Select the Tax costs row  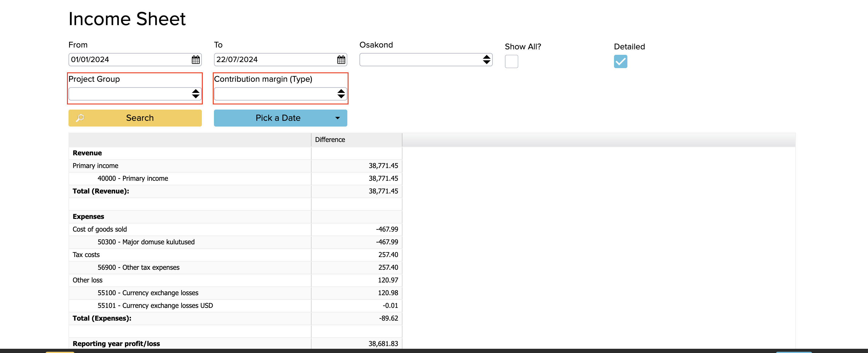pos(235,255)
